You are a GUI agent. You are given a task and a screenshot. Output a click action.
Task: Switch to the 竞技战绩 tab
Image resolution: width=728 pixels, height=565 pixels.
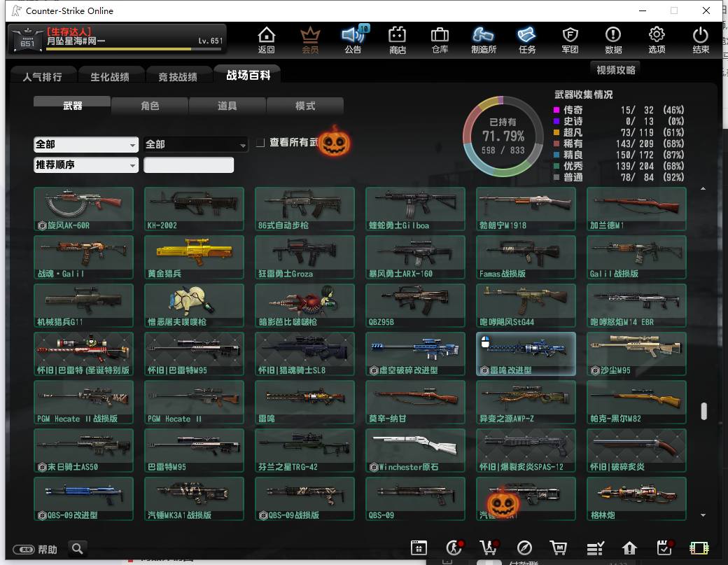178,76
